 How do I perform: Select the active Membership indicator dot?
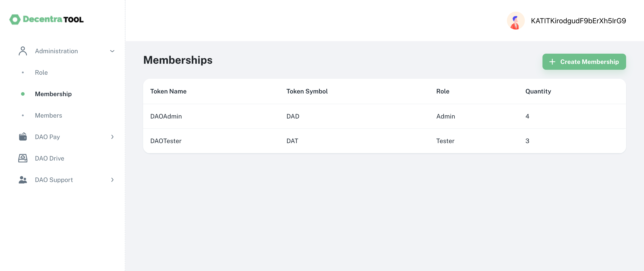click(23, 94)
